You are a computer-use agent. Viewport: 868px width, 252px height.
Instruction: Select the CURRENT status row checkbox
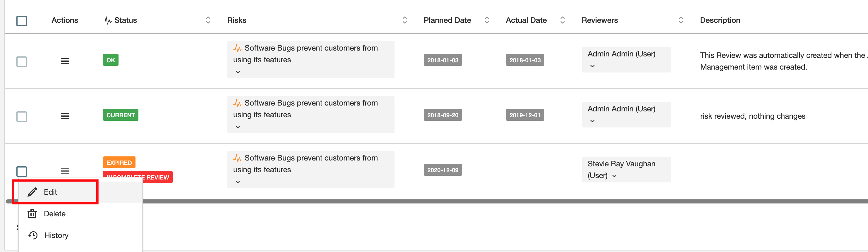click(x=22, y=116)
